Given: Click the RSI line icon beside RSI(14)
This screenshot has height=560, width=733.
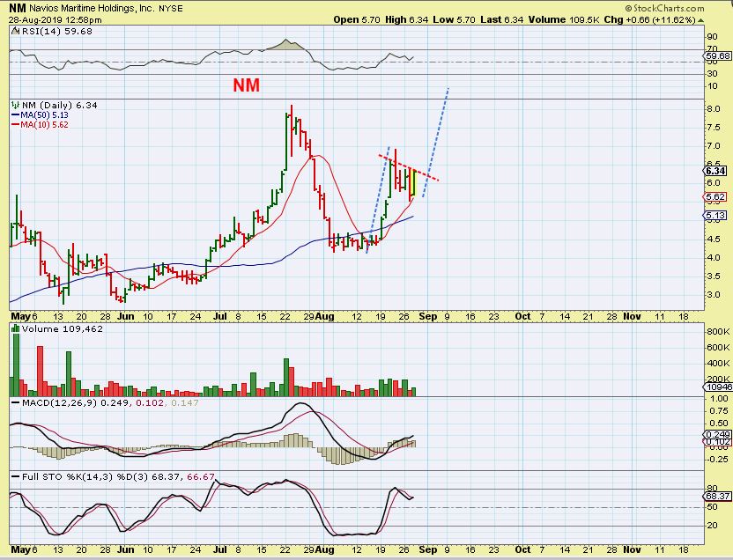Looking at the screenshot, I should pyautogui.click(x=16, y=32).
